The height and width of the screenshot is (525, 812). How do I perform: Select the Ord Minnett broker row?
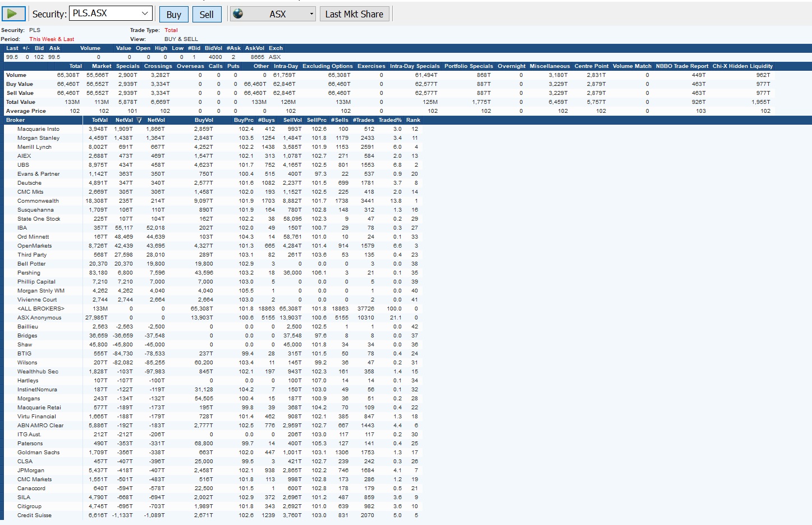[213, 237]
